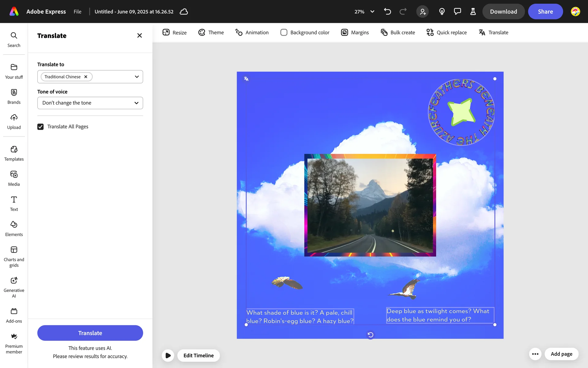Image resolution: width=588 pixels, height=368 pixels.
Task: Uncheck Translate All Pages checkbox
Action: tap(40, 127)
